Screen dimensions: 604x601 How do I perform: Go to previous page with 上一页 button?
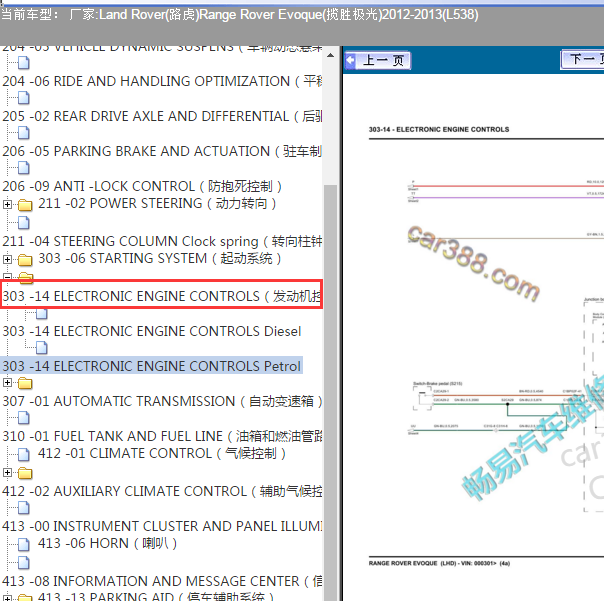[378, 60]
